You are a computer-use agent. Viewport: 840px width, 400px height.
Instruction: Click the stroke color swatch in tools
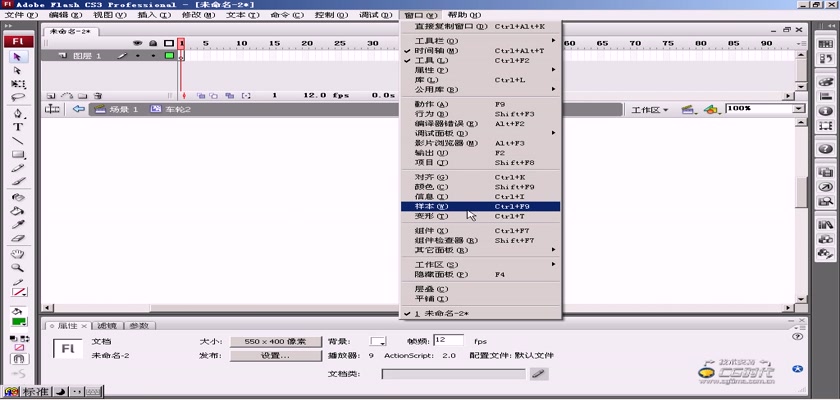(19, 292)
